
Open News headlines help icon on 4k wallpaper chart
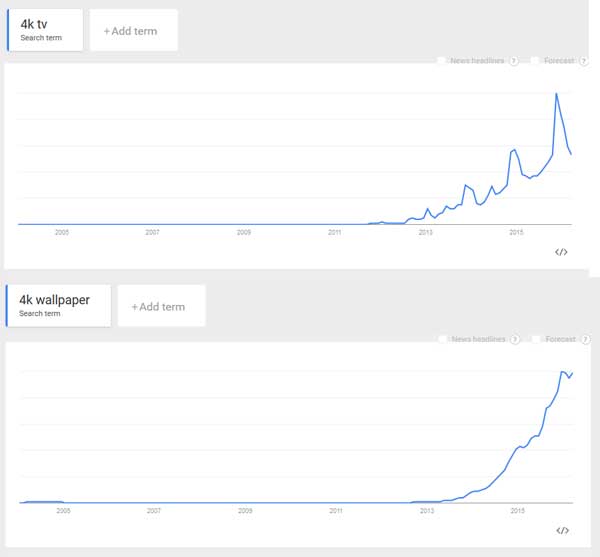(x=514, y=339)
